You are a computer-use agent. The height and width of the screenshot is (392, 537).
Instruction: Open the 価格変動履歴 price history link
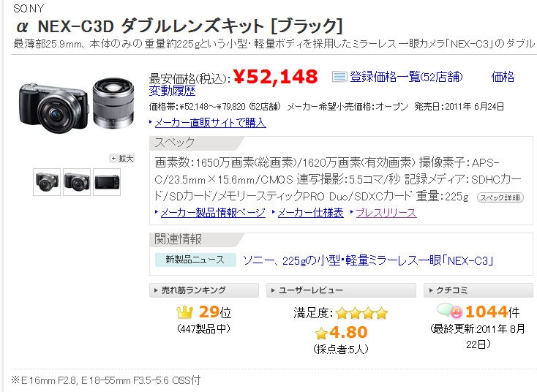tap(172, 91)
